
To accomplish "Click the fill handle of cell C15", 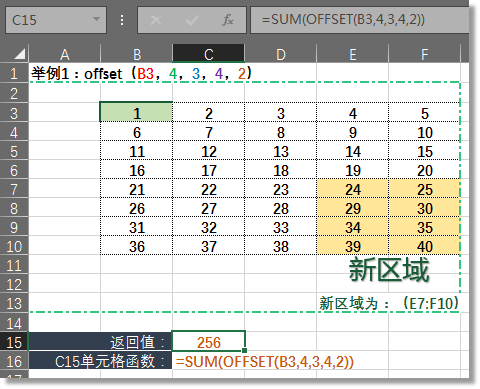I will pos(245,350).
